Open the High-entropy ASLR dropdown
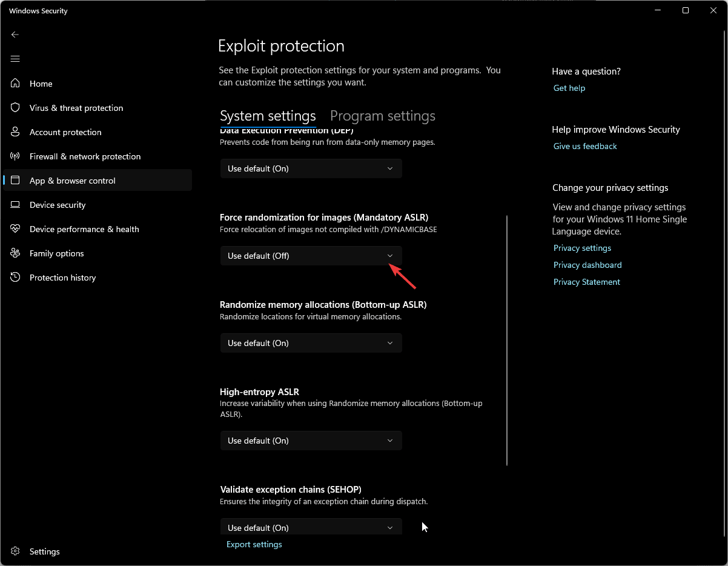728x566 pixels. pyautogui.click(x=311, y=441)
